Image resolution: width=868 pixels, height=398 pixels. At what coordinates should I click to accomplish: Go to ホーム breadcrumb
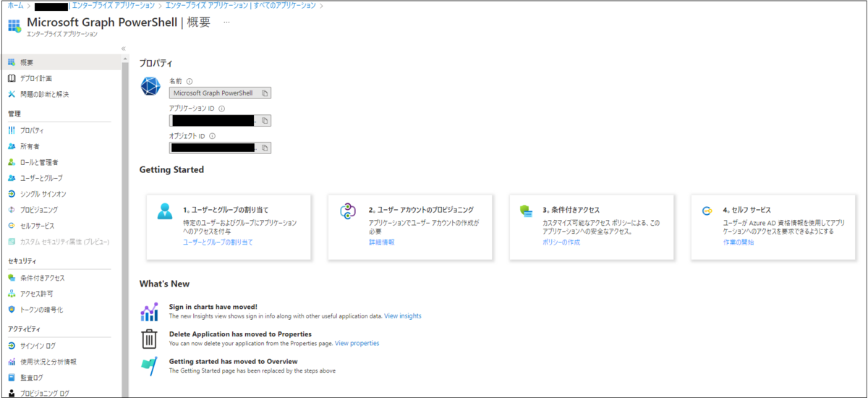(16, 5)
